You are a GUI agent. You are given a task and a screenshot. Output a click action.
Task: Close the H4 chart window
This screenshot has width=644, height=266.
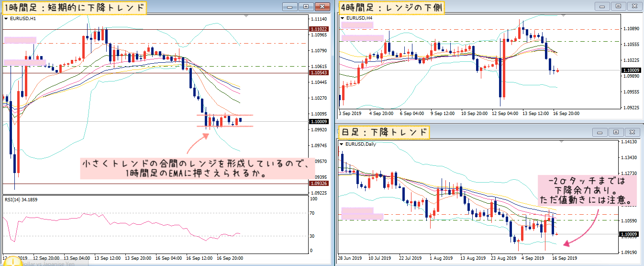pyautogui.click(x=635, y=6)
